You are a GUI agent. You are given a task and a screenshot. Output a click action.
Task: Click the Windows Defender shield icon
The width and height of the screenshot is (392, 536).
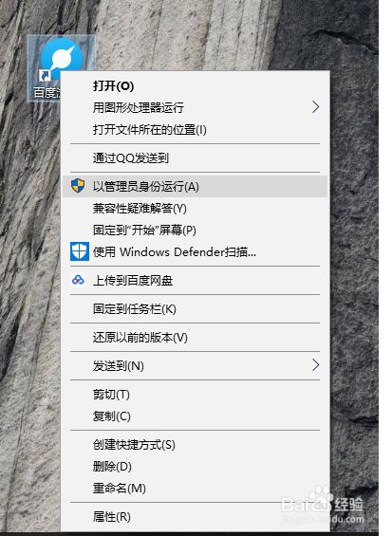pyautogui.click(x=80, y=251)
